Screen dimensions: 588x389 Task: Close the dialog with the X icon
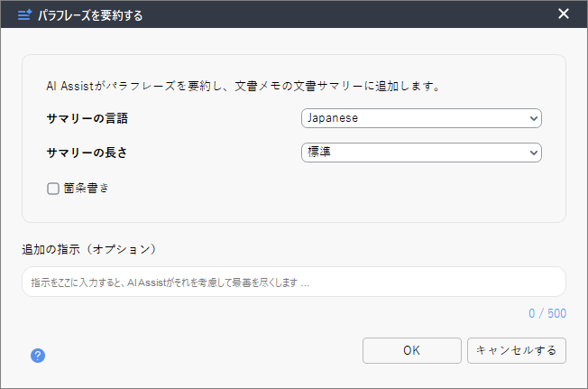(564, 14)
